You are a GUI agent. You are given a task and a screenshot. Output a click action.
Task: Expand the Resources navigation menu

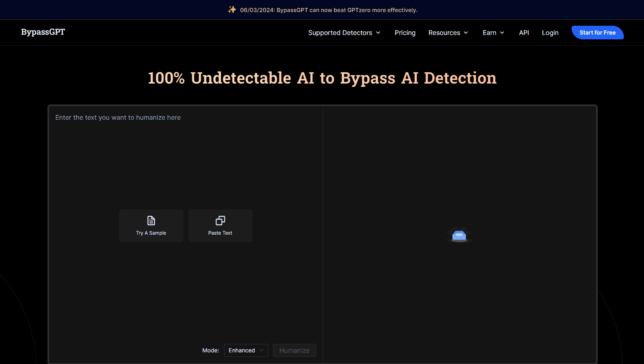[444, 33]
